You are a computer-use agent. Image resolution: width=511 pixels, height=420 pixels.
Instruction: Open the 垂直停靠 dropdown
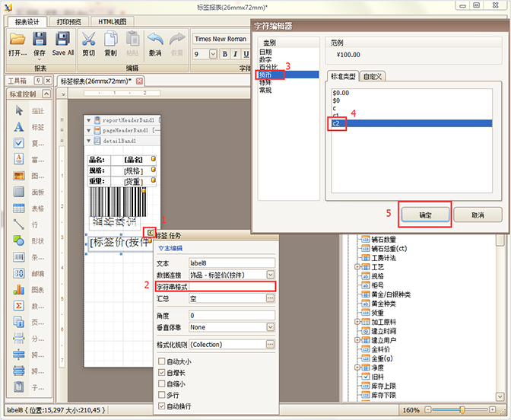click(x=270, y=327)
